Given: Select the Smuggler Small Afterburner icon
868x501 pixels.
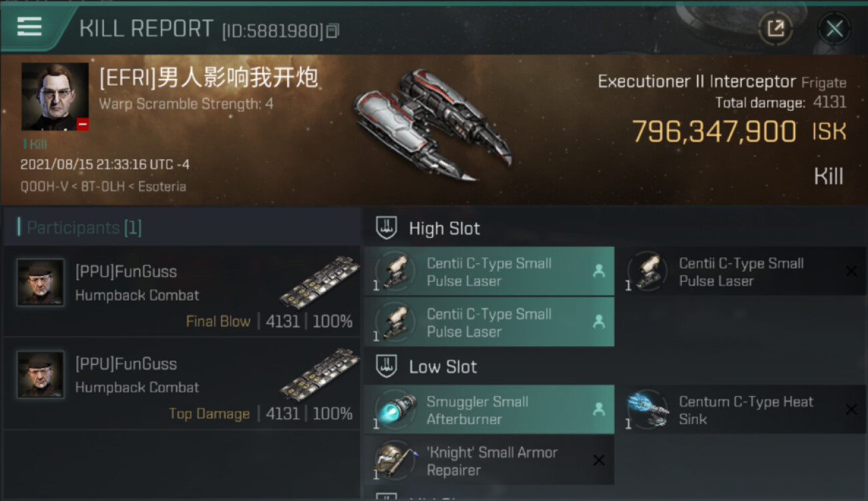Looking at the screenshot, I should pos(395,409).
